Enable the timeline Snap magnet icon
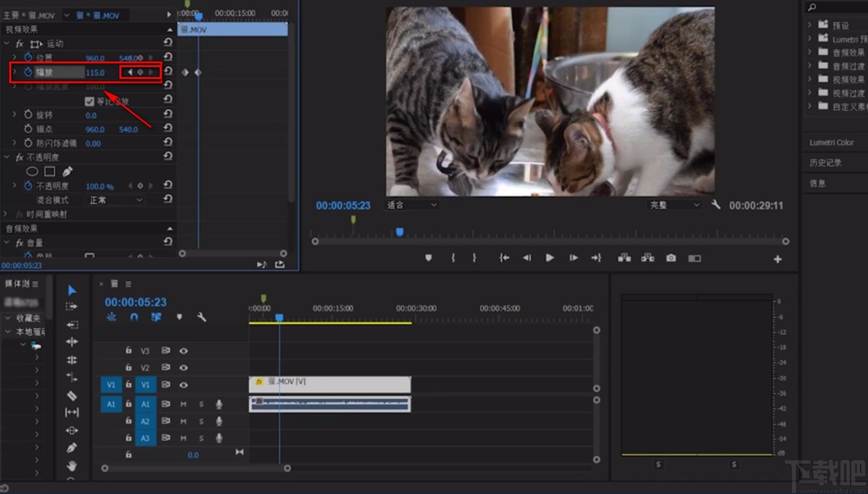This screenshot has width=868, height=494. click(134, 317)
